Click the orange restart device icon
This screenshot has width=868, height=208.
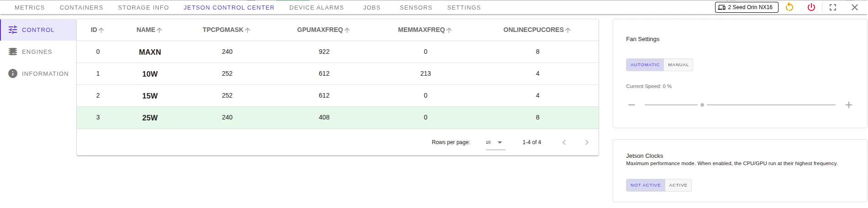pos(789,7)
